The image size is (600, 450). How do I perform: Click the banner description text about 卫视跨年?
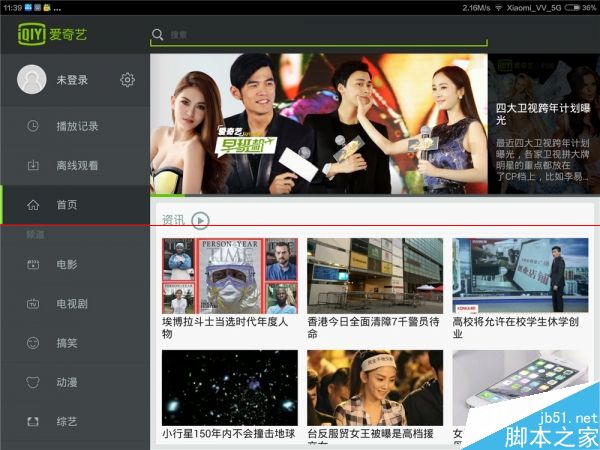coord(543,160)
